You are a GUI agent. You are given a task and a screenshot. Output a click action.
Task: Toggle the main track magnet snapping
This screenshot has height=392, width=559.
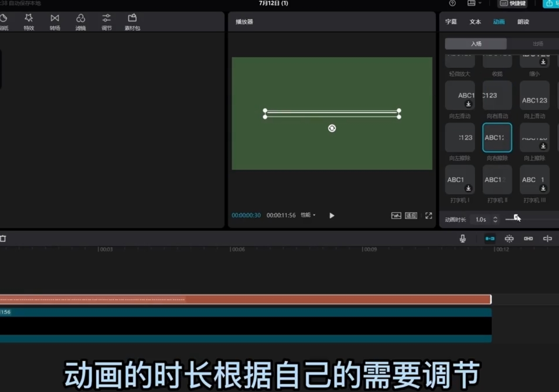click(x=490, y=239)
